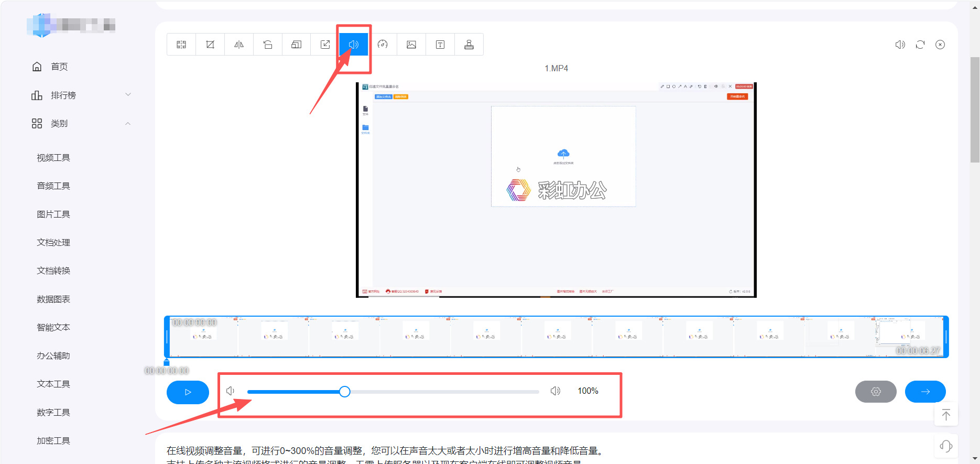Select the image overlay tool
The image size is (980, 464).
pyautogui.click(x=411, y=45)
